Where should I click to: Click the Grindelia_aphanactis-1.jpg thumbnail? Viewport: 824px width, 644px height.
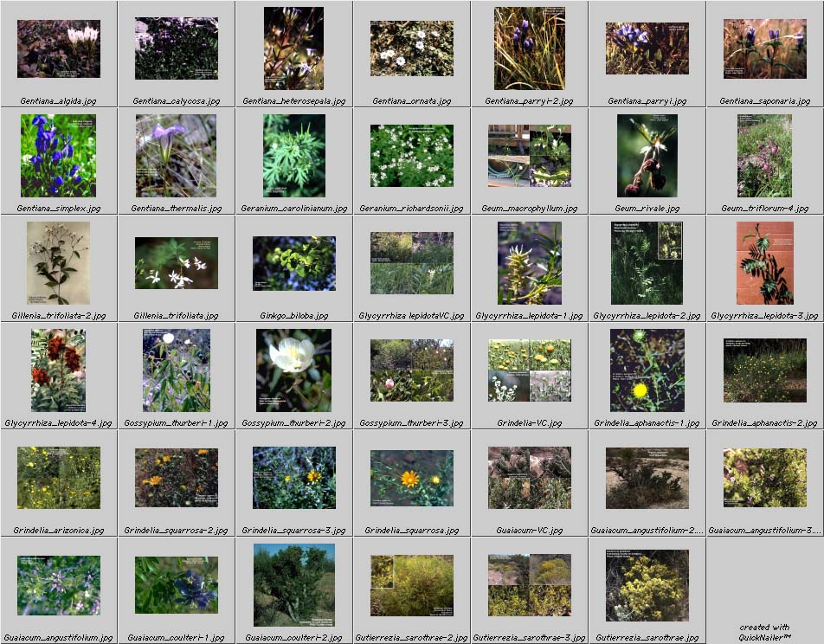[x=647, y=370]
